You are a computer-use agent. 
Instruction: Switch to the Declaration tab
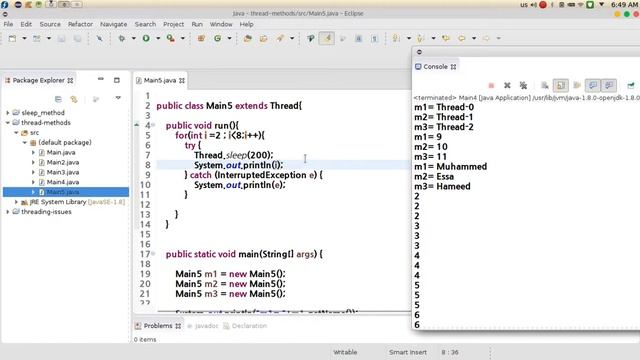(x=245, y=326)
